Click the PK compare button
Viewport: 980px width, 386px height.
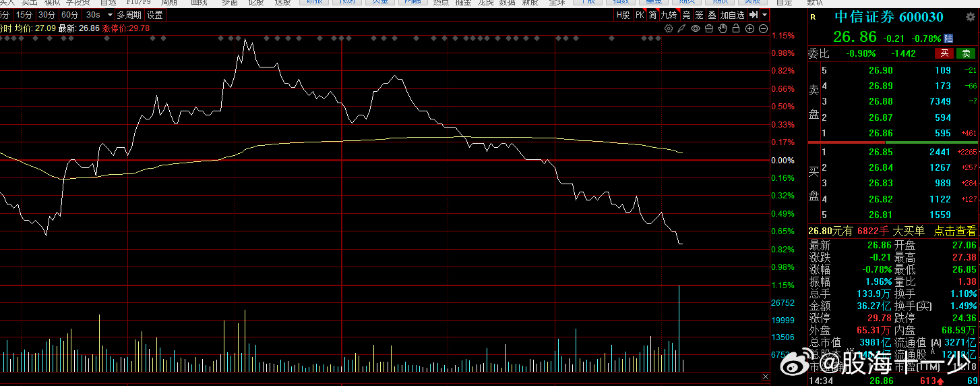640,14
